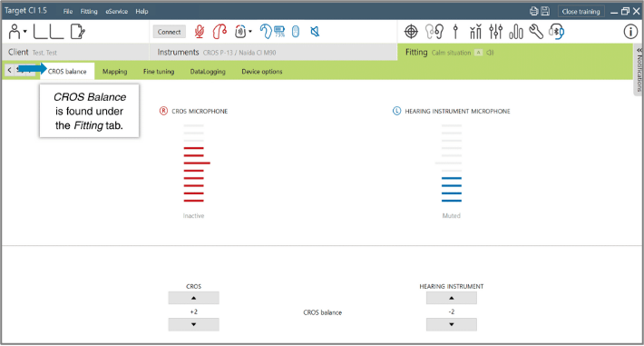644x346 pixels.
Task: Open the File menu
Action: click(x=68, y=12)
